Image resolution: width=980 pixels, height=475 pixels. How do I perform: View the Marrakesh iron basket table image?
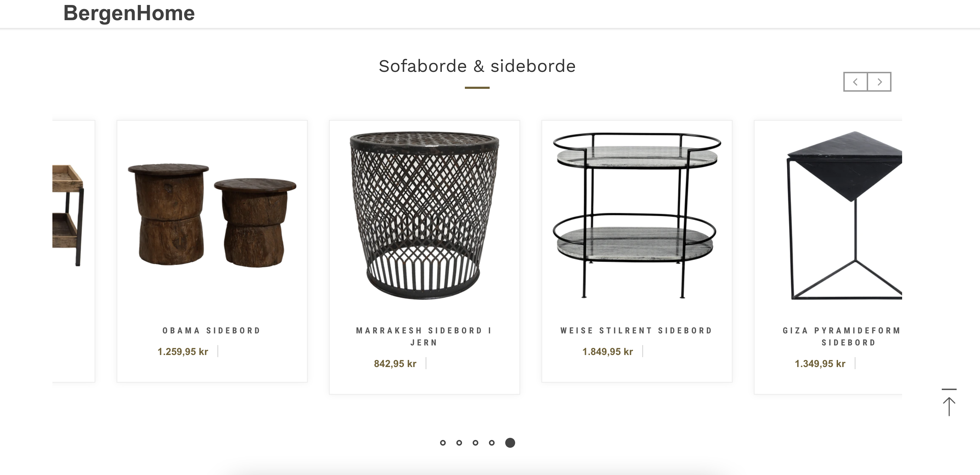424,215
